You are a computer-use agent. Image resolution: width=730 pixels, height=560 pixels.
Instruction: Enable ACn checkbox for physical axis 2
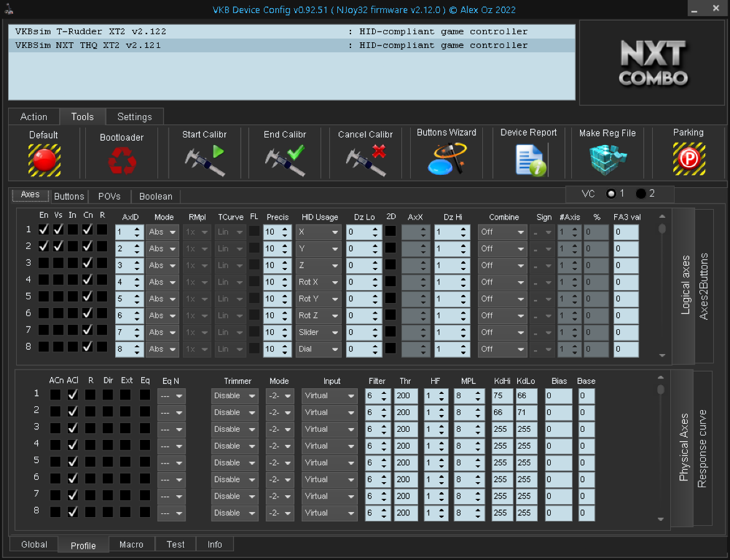55,411
